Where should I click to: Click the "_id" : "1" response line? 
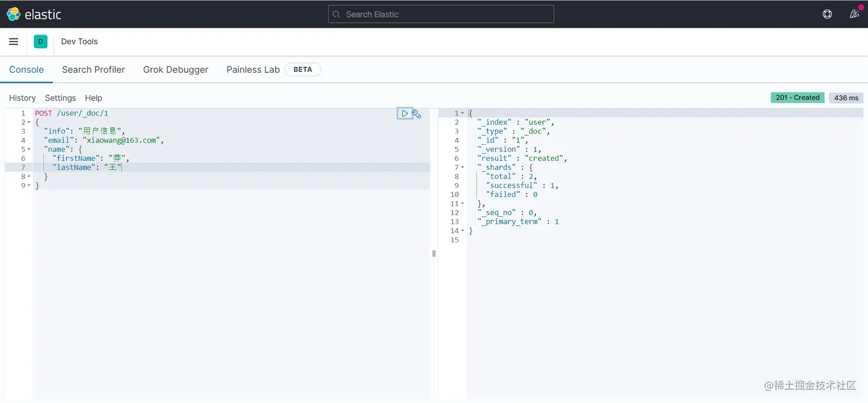point(502,140)
